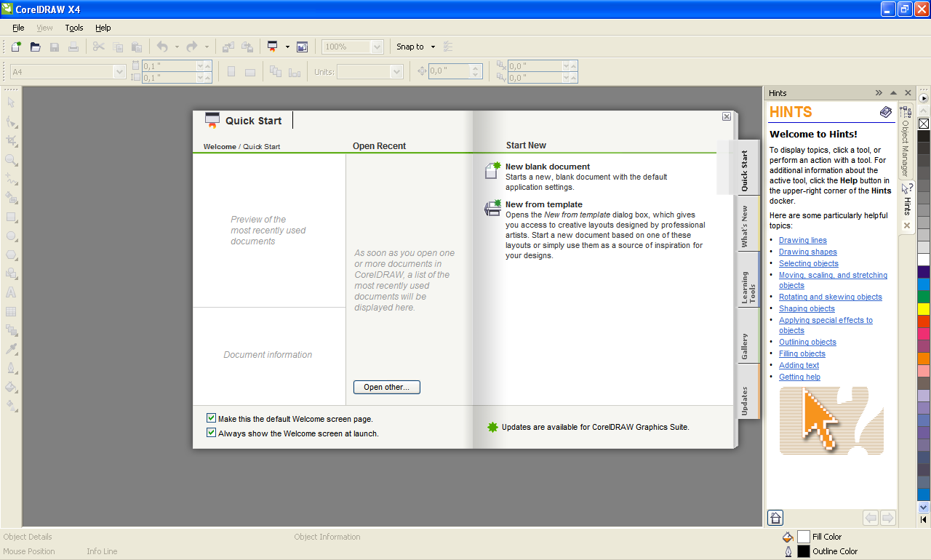Select the Outline pen tool in toolbox
The width and height of the screenshot is (931, 560).
tap(12, 368)
